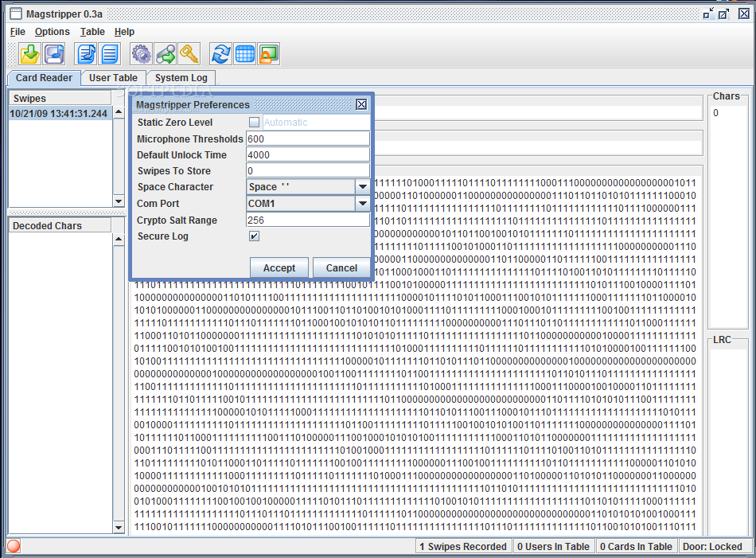Viewport: 756px width, 558px height.
Task: Click the Decoded Chars column header
Action: pos(60,226)
